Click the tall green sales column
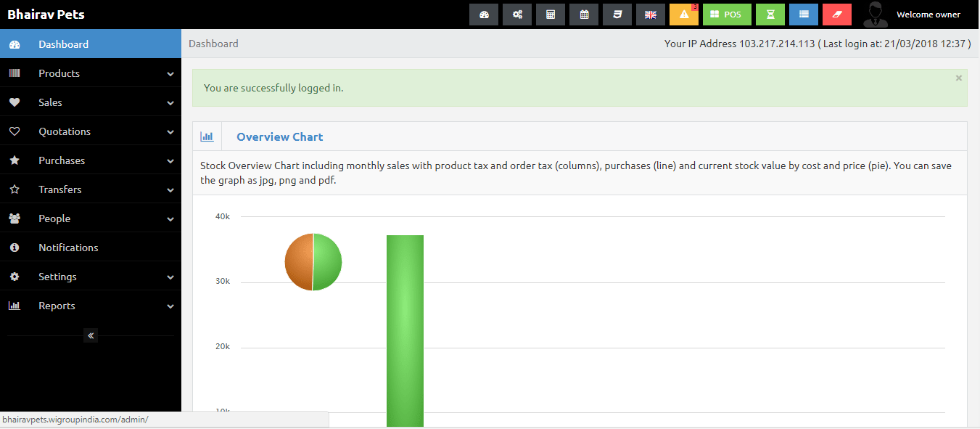The image size is (980, 429). click(x=405, y=330)
